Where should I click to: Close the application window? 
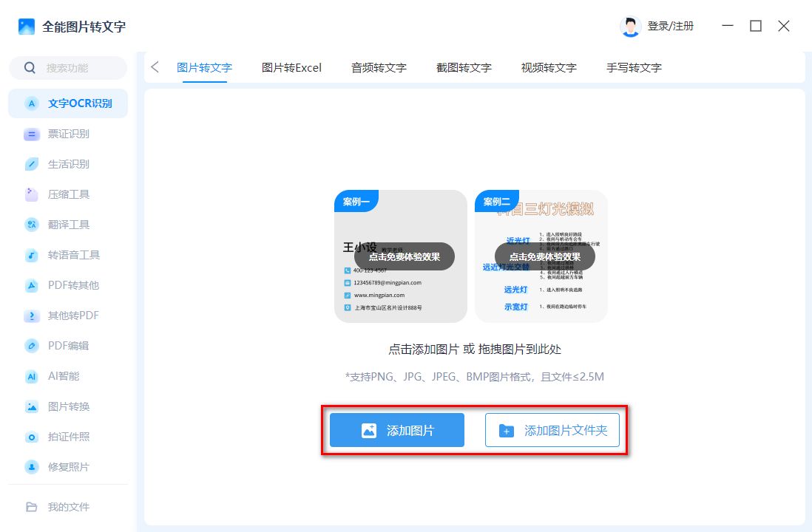tap(783, 26)
